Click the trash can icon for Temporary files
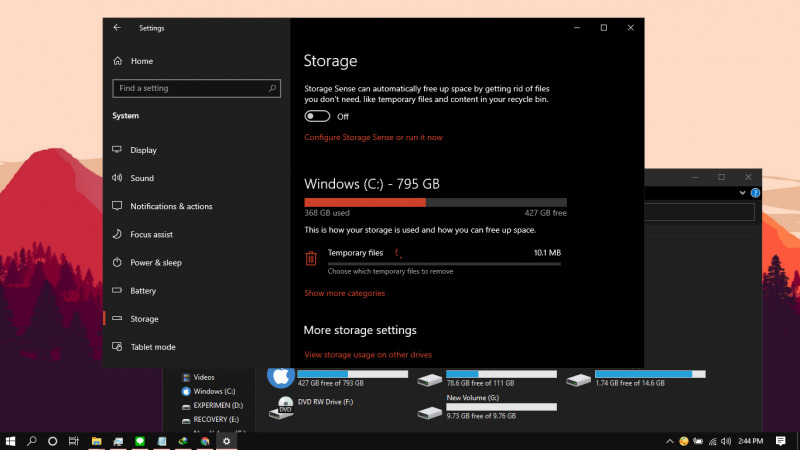This screenshot has width=800, height=450. click(x=311, y=258)
